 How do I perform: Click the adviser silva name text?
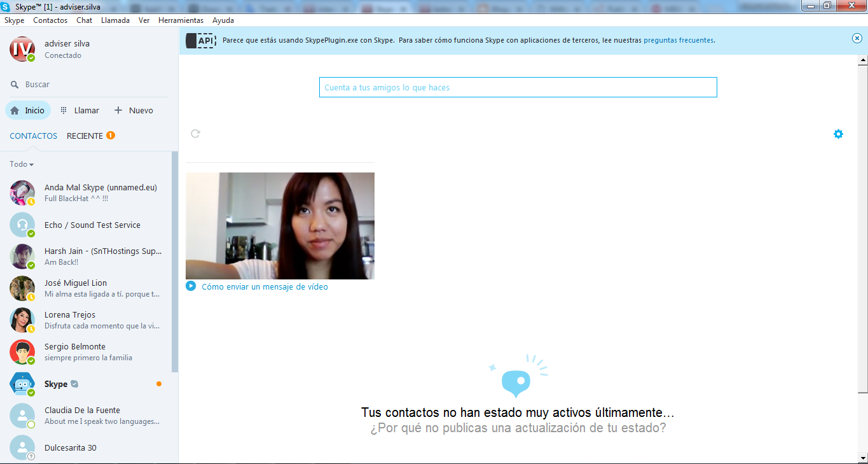tap(67, 43)
